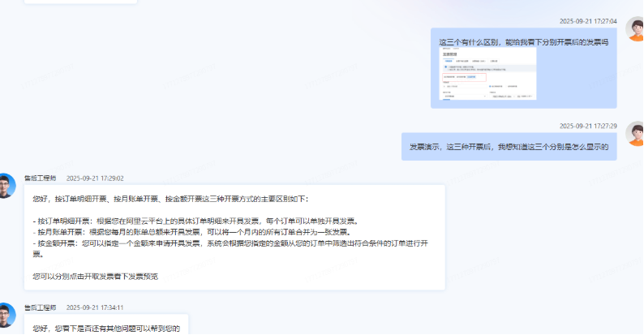Click the last message 您看下是否还有其他问题

coord(105,329)
